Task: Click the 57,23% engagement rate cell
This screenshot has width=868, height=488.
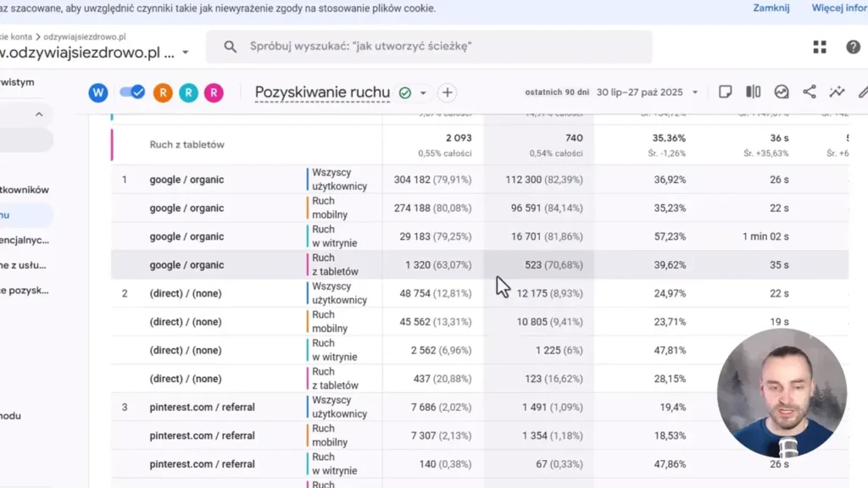Action: coord(670,237)
